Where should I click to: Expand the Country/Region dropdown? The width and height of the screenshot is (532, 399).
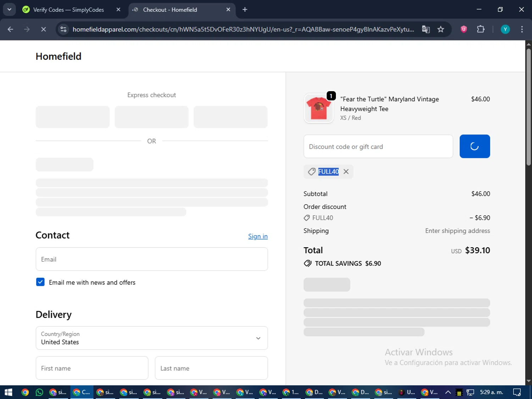point(152,338)
